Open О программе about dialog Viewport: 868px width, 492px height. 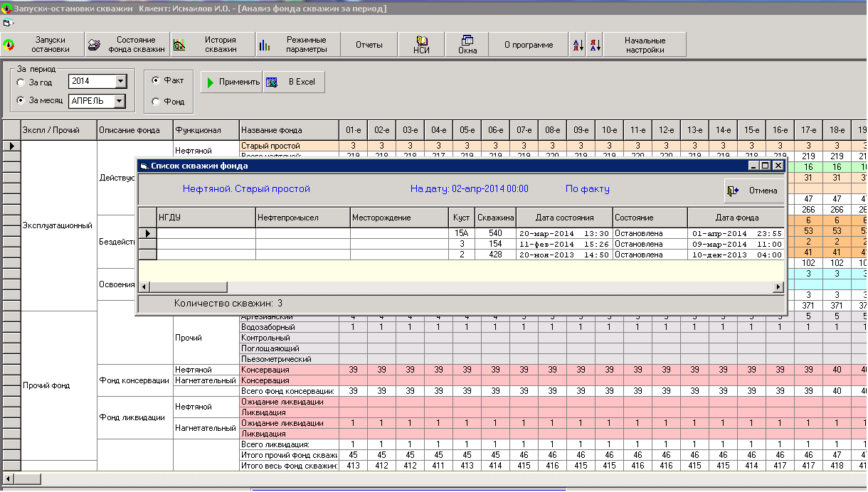click(x=529, y=45)
